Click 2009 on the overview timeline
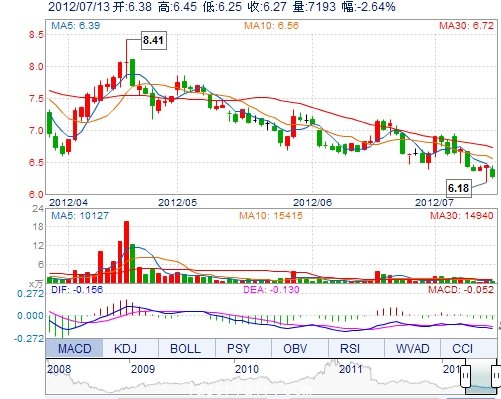This screenshot has width=501, height=399. click(x=143, y=369)
